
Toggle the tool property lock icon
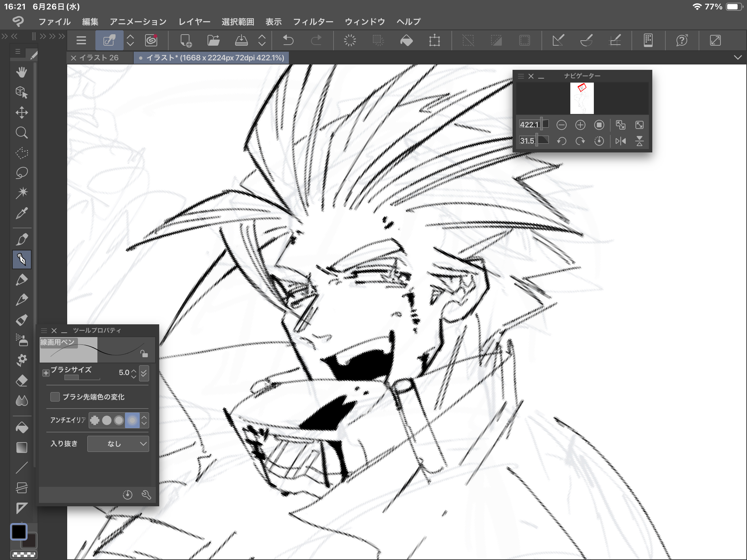pos(144,354)
